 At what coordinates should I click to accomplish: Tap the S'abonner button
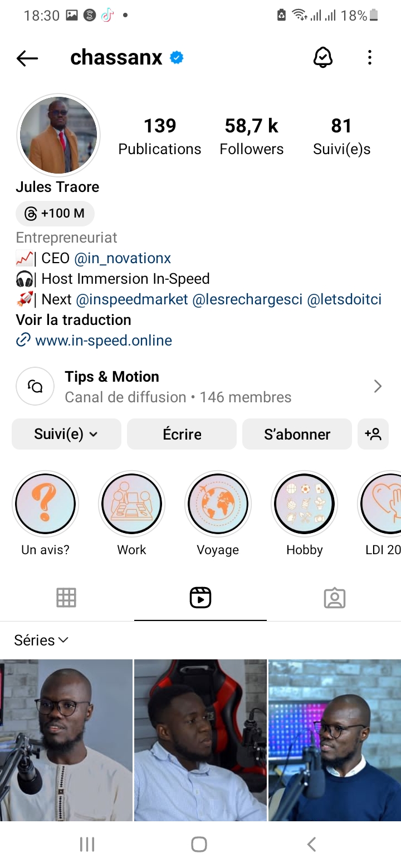click(x=297, y=434)
